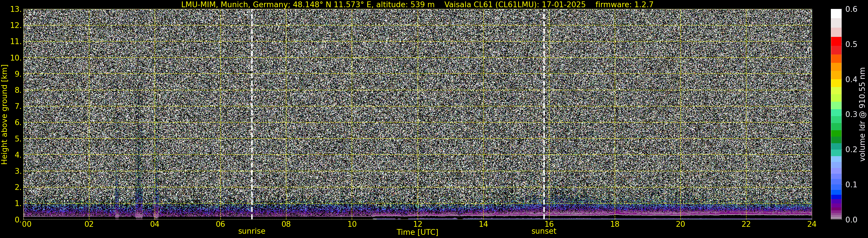Click the height axis tick label '10.'
Viewport: 868px width, 238px height.
coord(16,58)
